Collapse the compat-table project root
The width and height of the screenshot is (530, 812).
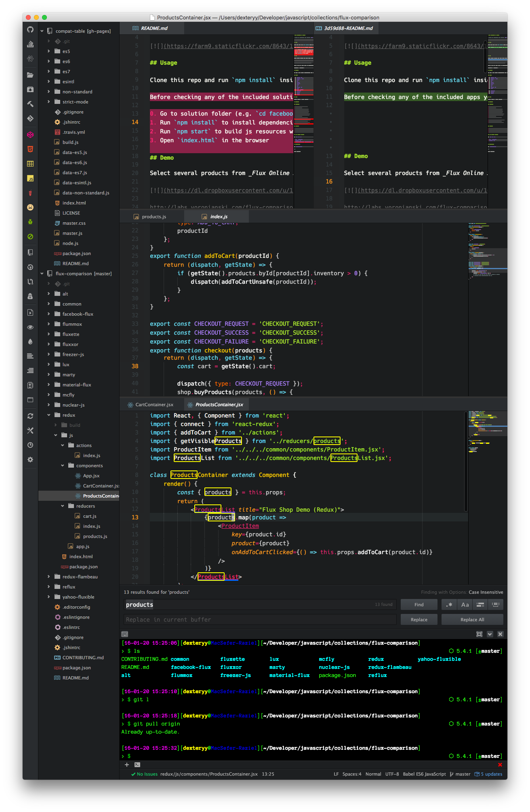[x=42, y=31]
